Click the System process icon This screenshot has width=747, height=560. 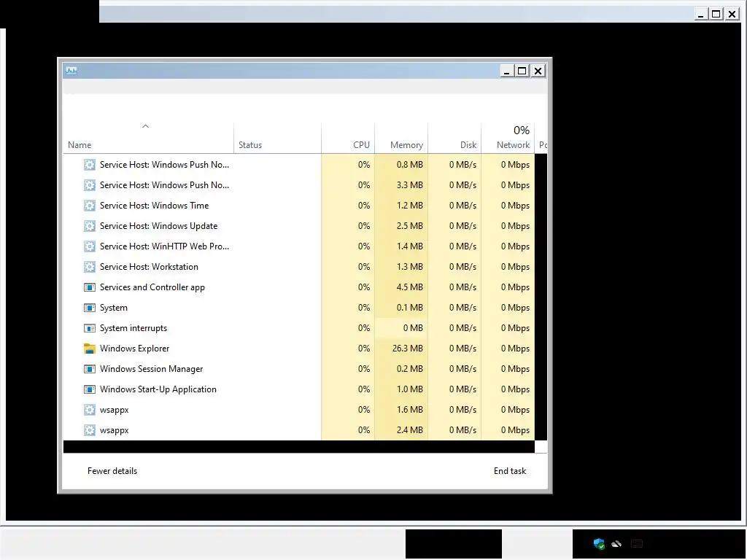click(x=89, y=308)
